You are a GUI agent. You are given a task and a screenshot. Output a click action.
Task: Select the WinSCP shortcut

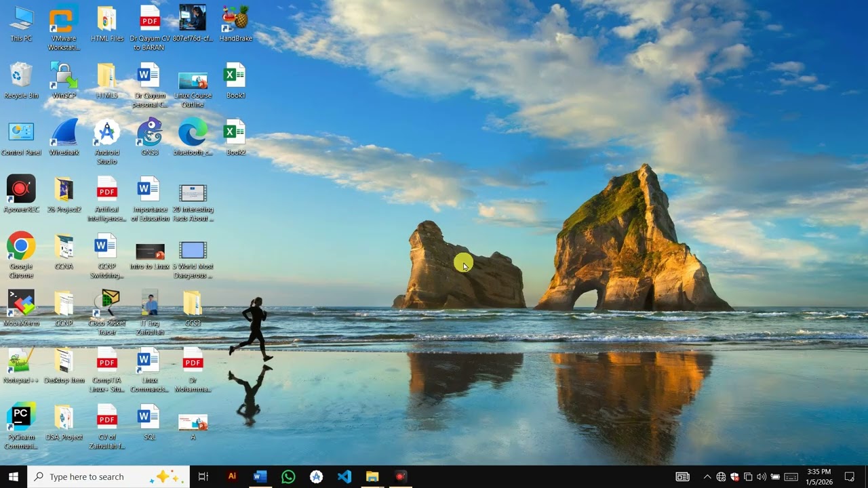pos(64,81)
